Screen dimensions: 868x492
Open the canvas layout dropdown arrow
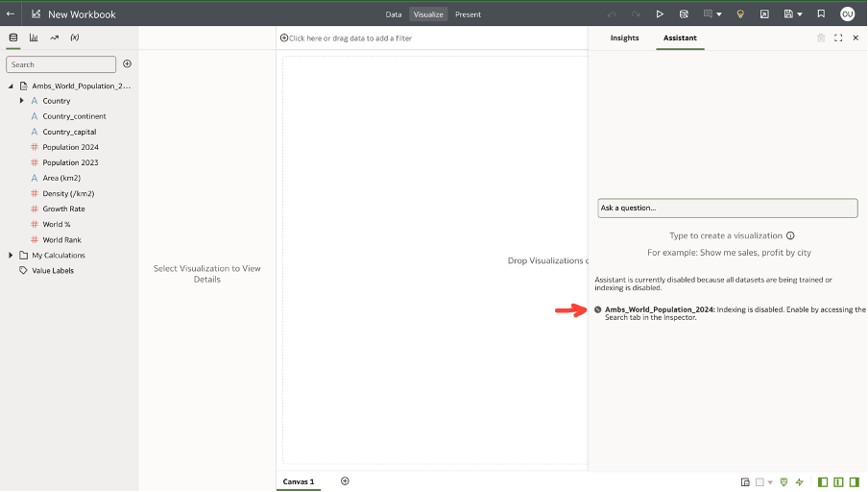tap(770, 482)
